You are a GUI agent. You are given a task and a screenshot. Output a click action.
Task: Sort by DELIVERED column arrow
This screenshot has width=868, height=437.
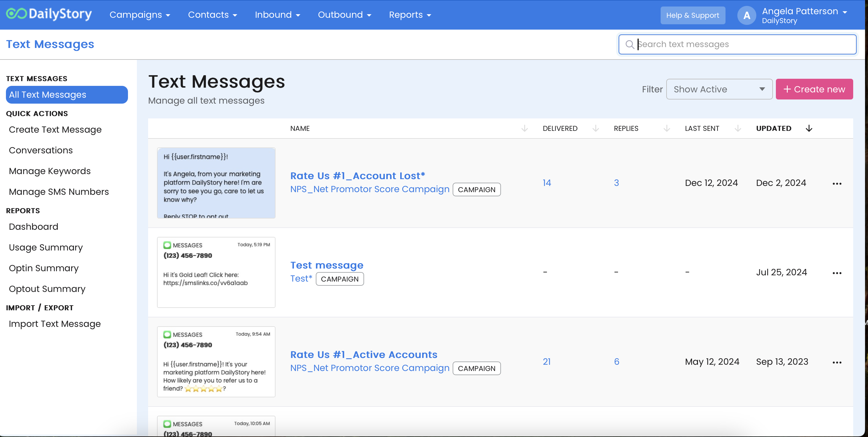point(595,128)
